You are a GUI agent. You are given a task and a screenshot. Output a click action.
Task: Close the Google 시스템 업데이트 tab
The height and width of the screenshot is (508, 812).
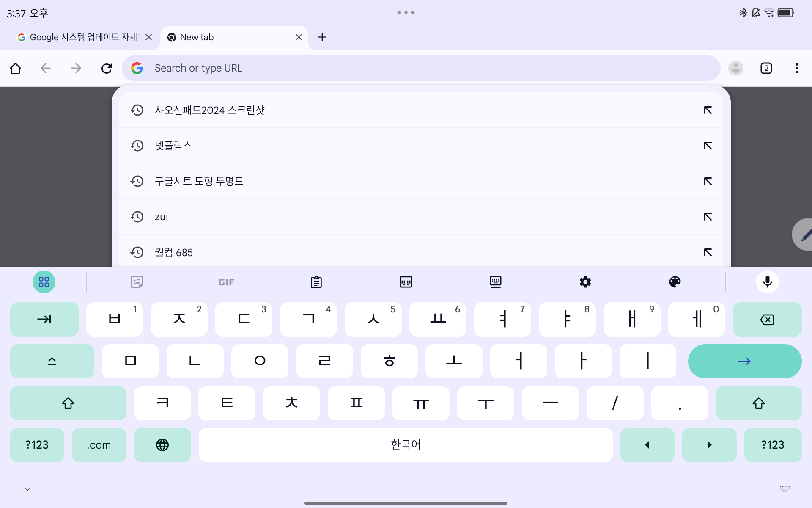pos(149,37)
